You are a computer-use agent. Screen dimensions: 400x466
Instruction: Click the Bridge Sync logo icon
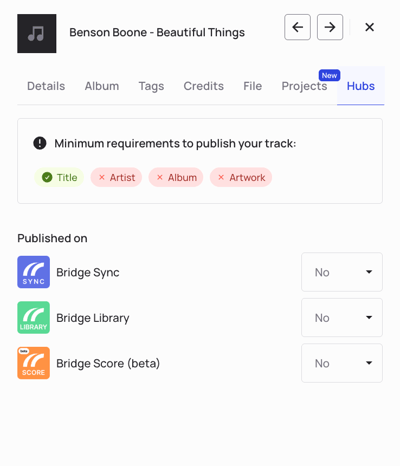[x=34, y=272]
